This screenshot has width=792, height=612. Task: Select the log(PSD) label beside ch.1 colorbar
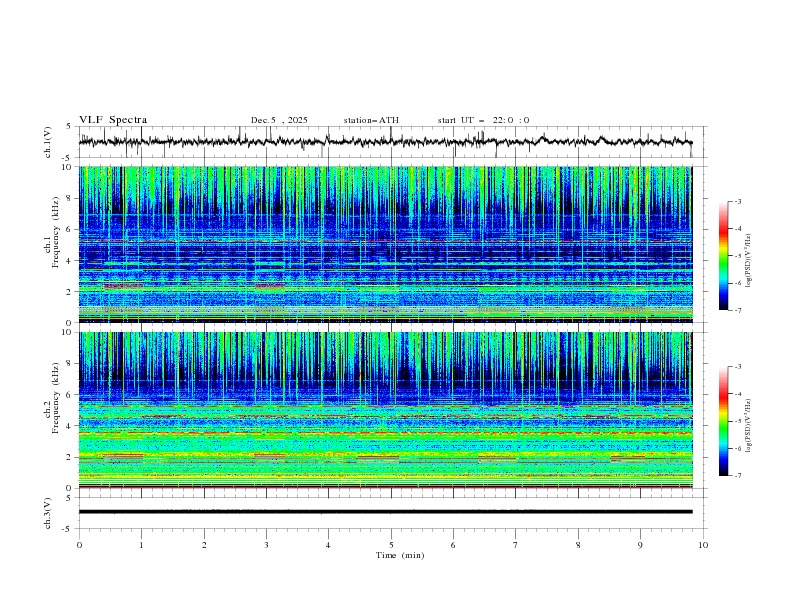[x=748, y=261]
